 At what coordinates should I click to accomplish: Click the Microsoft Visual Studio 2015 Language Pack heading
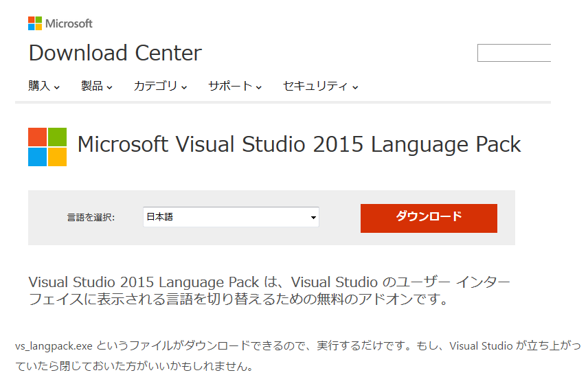point(299,144)
